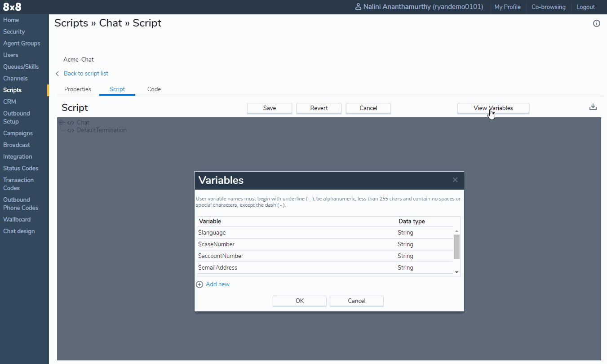
Task: Click String type for $caseNumber
Action: click(405, 244)
